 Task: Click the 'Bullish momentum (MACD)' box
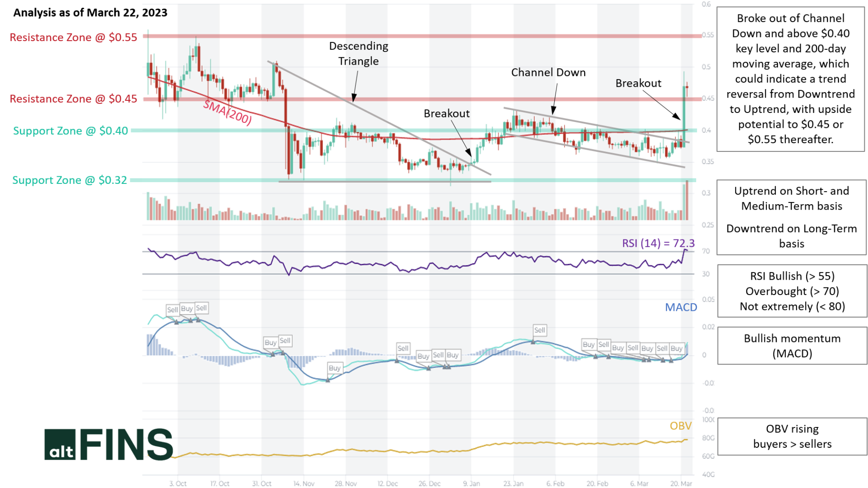pos(793,346)
